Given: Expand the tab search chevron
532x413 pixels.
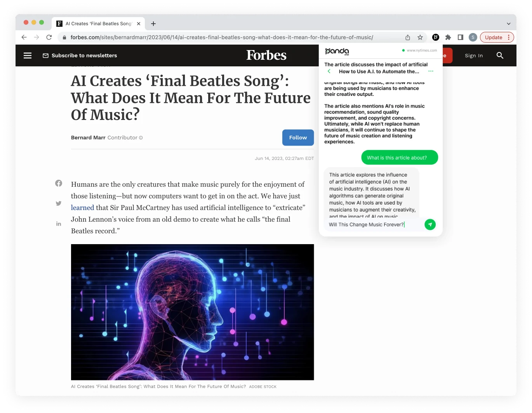Looking at the screenshot, I should click(x=509, y=24).
